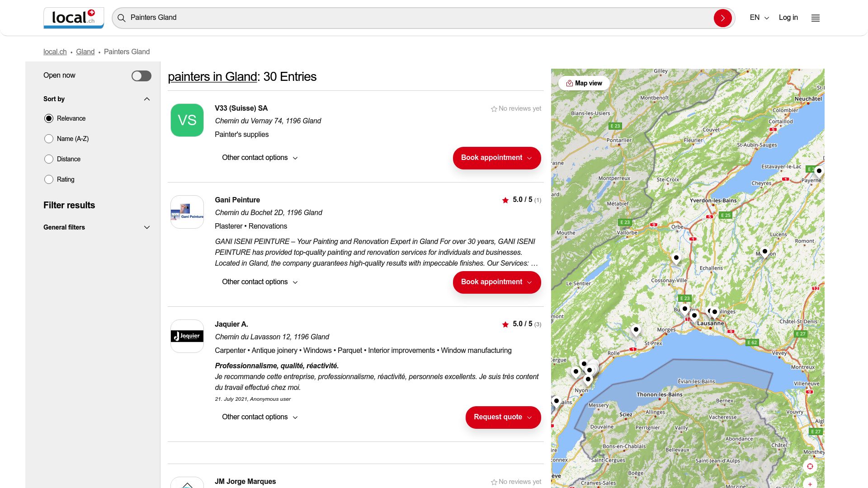The height and width of the screenshot is (488, 868).
Task: Click the red search arrow icon
Action: [723, 18]
